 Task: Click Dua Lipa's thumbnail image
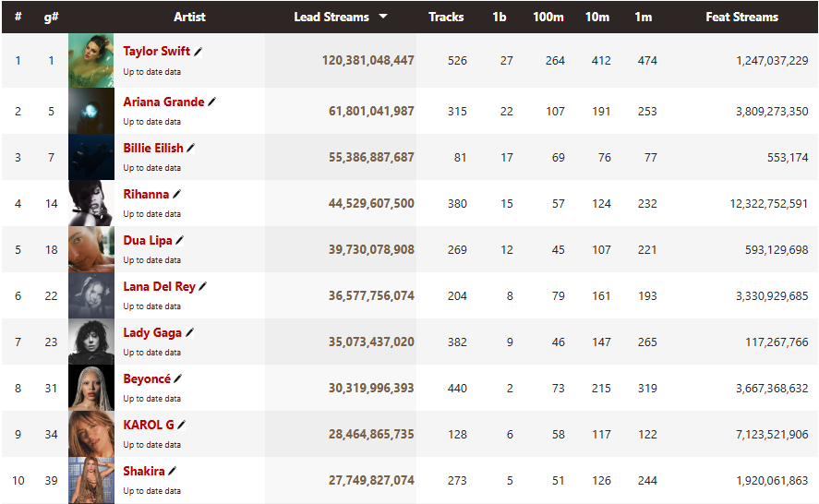tap(90, 249)
